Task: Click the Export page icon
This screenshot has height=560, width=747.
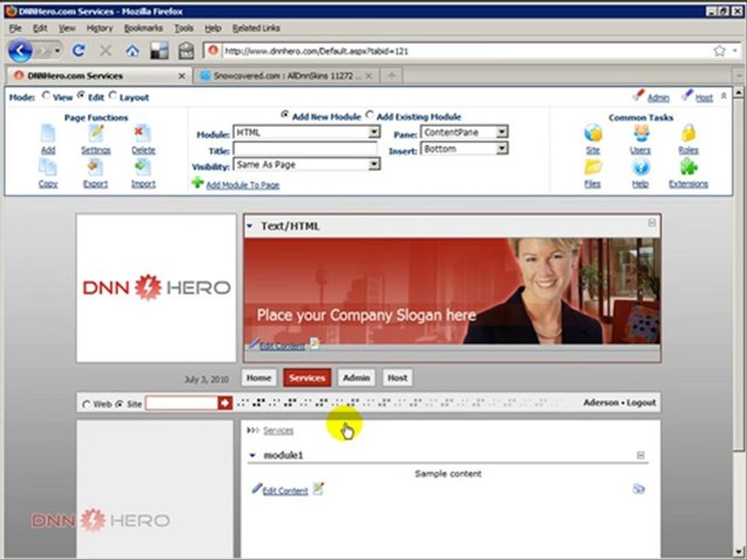Action: [95, 168]
